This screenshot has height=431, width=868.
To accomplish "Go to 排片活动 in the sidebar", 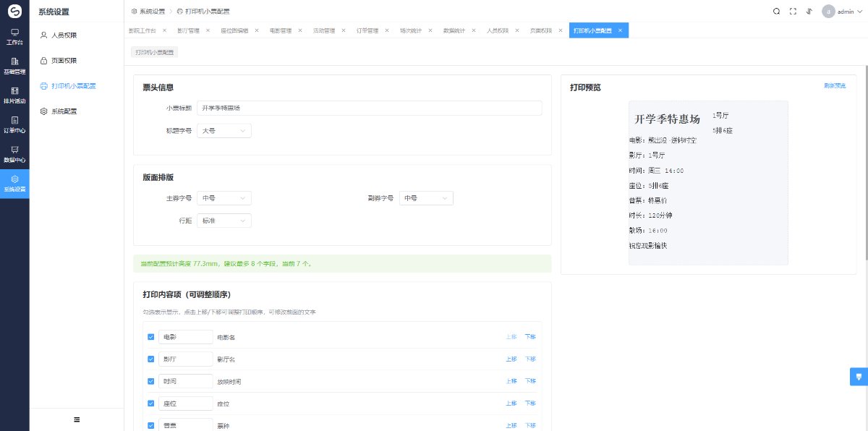I will (14, 95).
